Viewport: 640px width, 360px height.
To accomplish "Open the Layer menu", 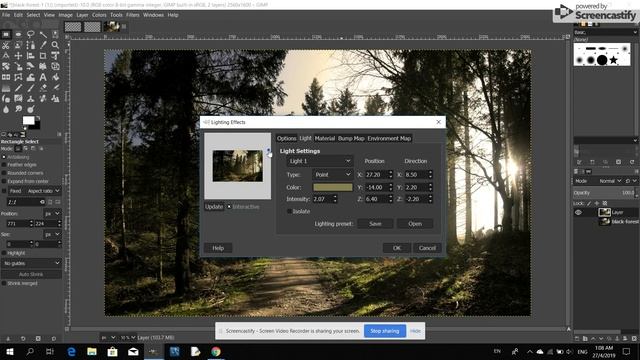I will (82, 15).
